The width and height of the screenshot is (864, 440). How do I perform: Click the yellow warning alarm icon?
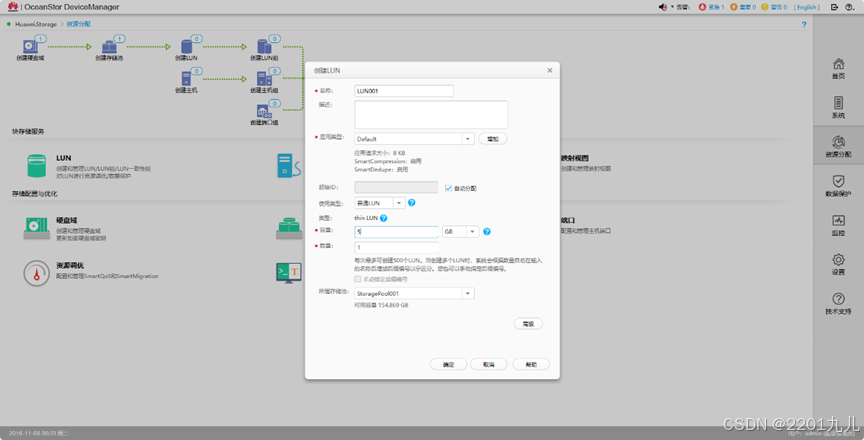coord(764,7)
